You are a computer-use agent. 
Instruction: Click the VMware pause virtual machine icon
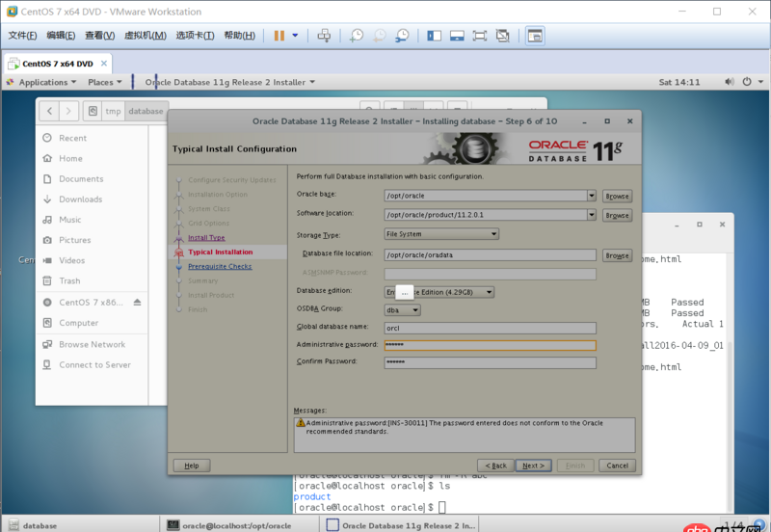(279, 36)
